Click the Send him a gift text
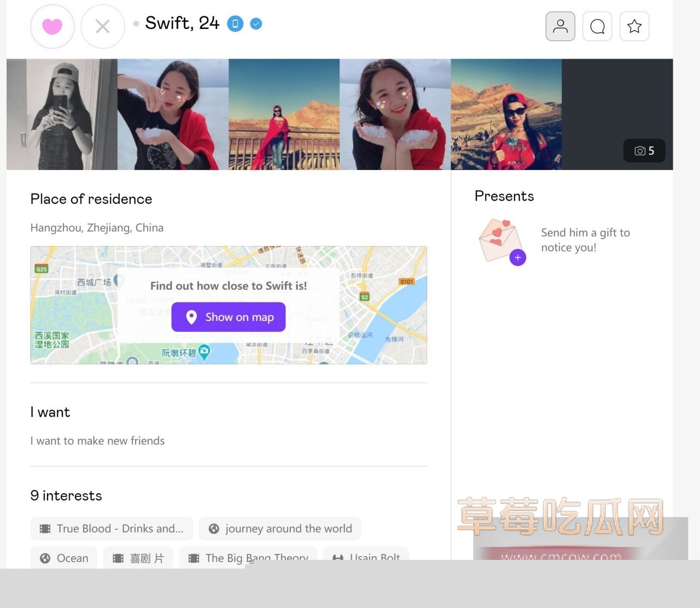This screenshot has width=700, height=608. (x=585, y=240)
